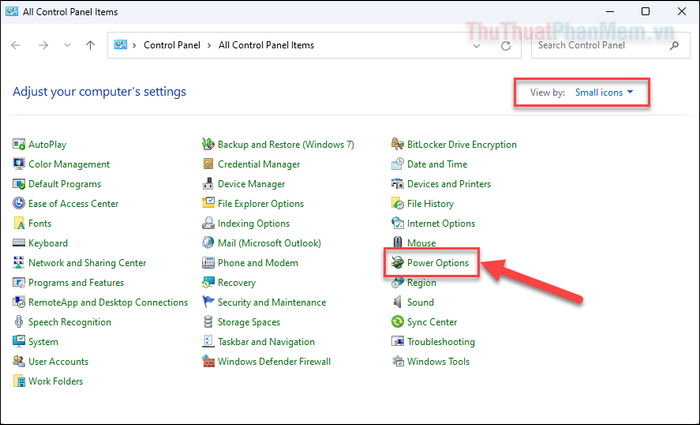Expand the address bar history dropdown
This screenshot has height=425, width=700.
pos(473,46)
